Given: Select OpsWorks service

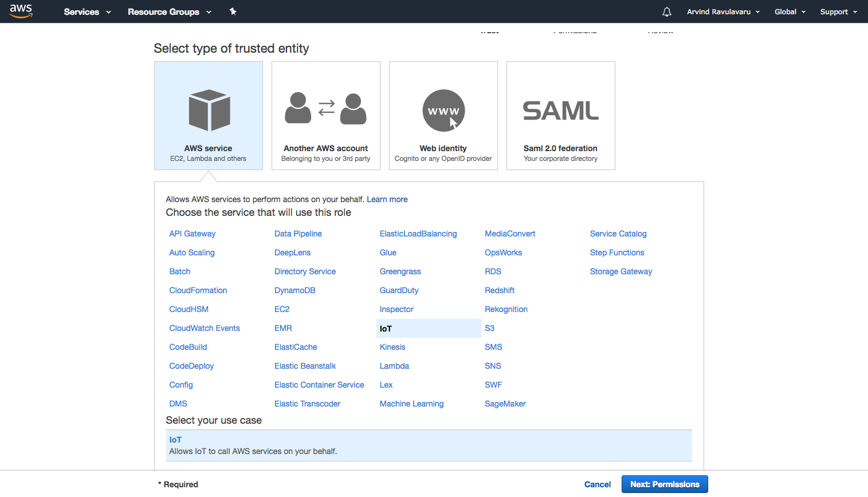Looking at the screenshot, I should point(504,253).
